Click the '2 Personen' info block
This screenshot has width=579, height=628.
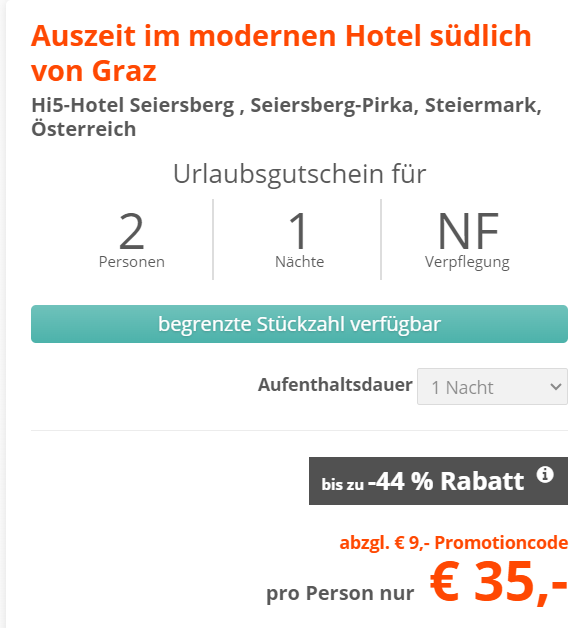point(132,240)
